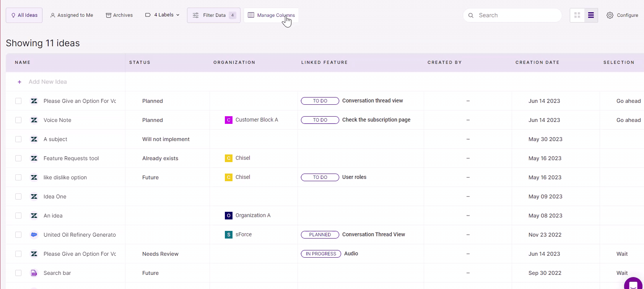Open Planned status dropdown for Voice Note

coord(153,120)
